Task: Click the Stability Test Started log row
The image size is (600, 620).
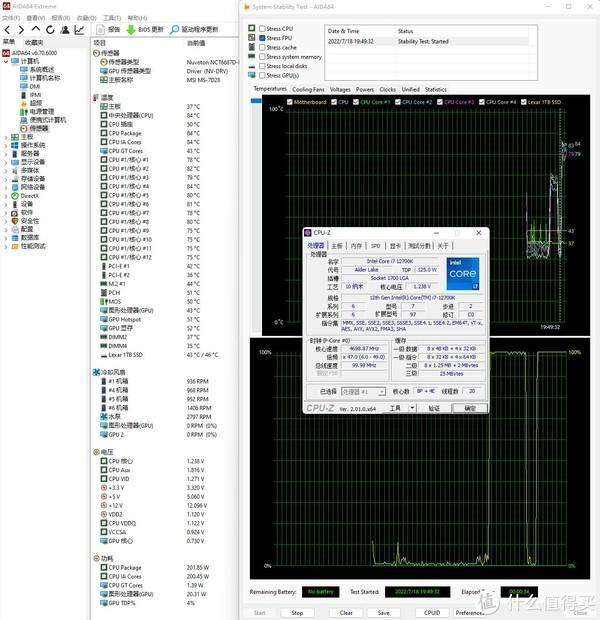Action: tap(427, 41)
